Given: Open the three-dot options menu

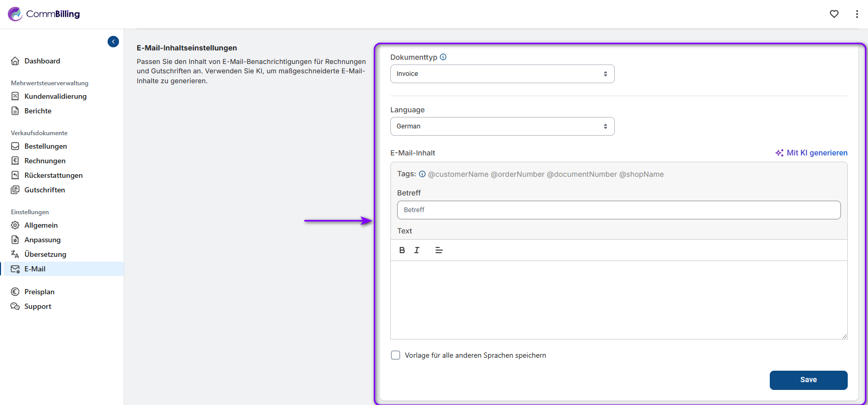Looking at the screenshot, I should point(857,14).
